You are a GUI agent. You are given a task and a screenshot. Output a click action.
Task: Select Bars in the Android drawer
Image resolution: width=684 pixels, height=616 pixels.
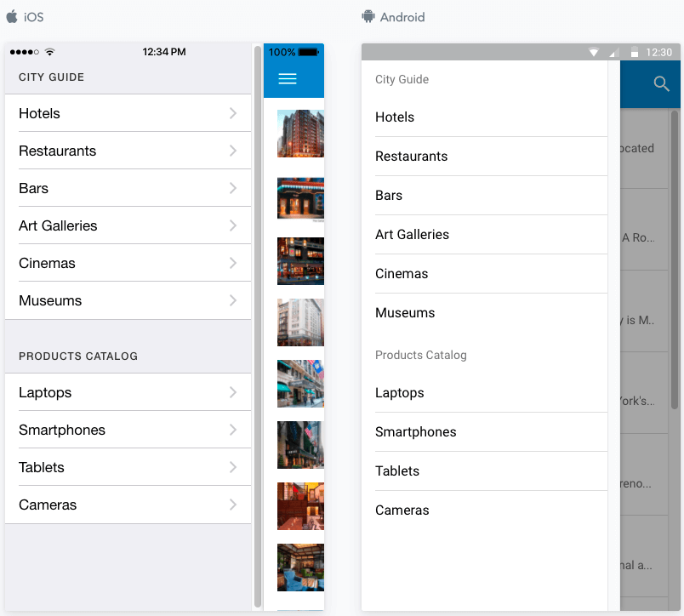pos(485,196)
